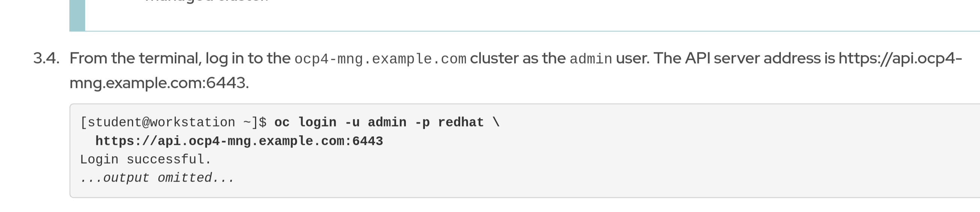The width and height of the screenshot is (980, 212).
Task: Click mng.example.com:6443 on the instruction's second line
Action: click(x=159, y=83)
